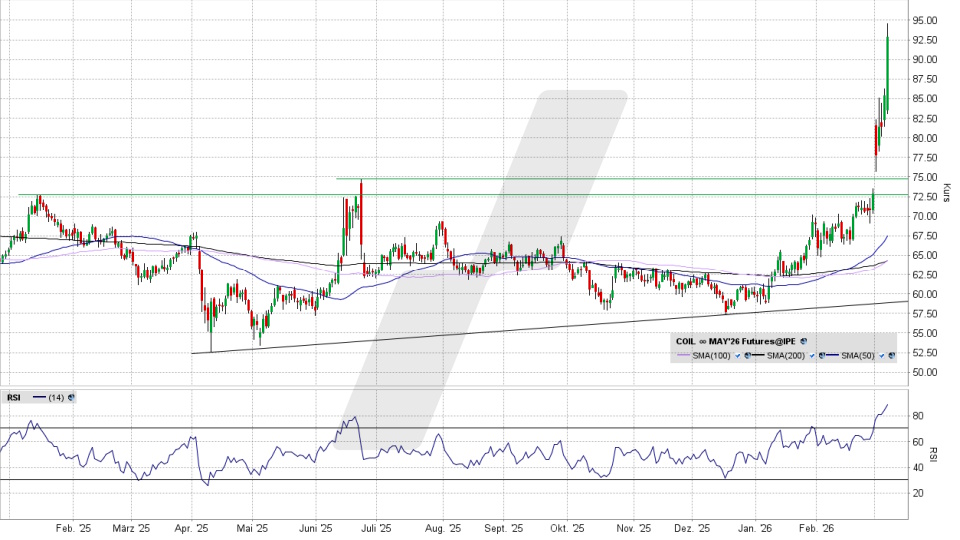This screenshot has height=540, width=960.
Task: Click the Aug. '25 date axis label
Action: coord(443,528)
